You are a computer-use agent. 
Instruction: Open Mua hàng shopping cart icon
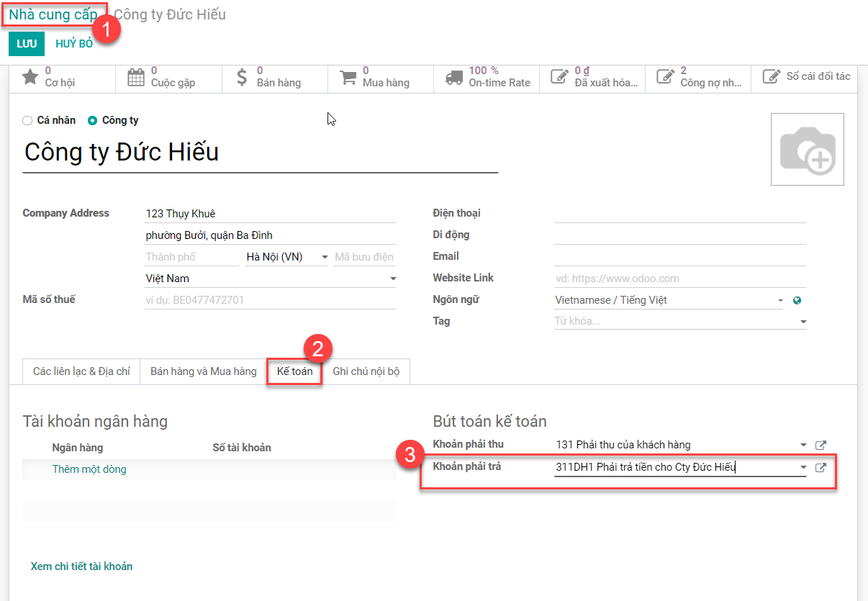(x=348, y=78)
